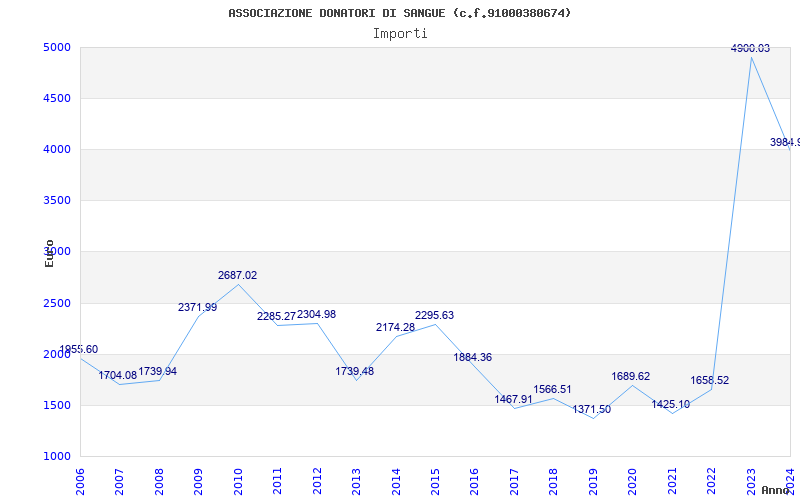
Task: Click the Euro axis label
Action: tap(49, 254)
